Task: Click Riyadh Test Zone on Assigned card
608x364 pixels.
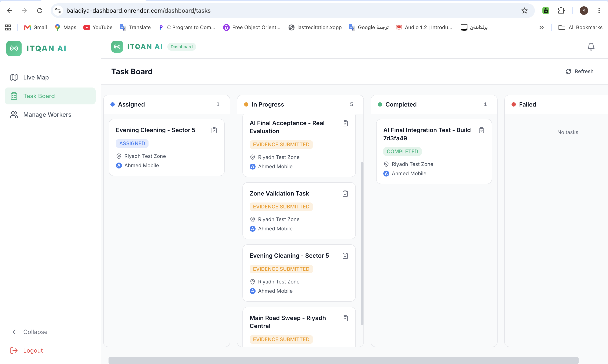Action: coord(145,156)
